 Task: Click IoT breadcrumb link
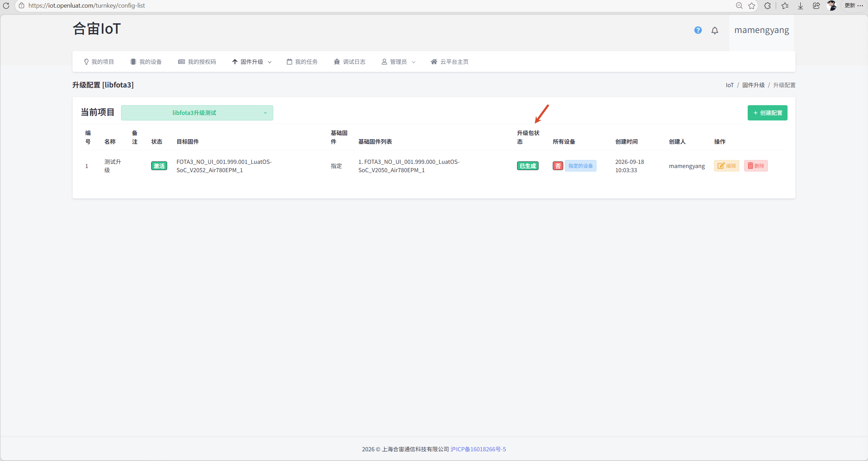pyautogui.click(x=730, y=85)
